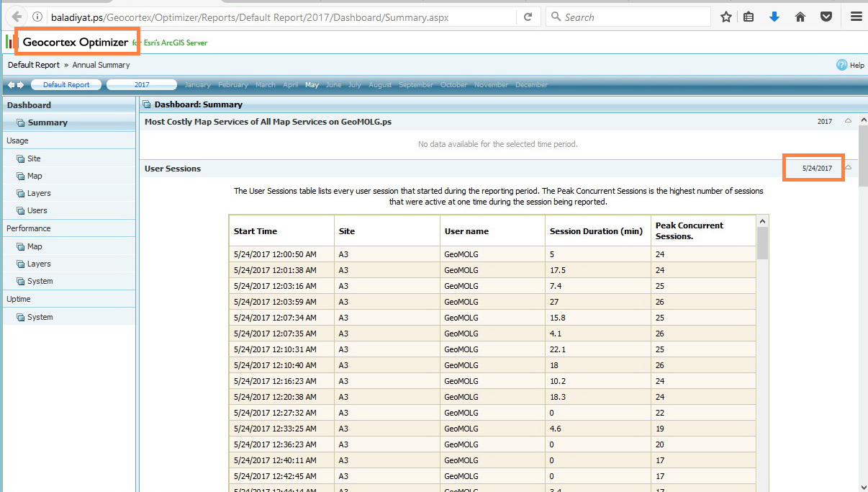Select the July month tab
The height and width of the screenshot is (492, 868).
[x=355, y=85]
